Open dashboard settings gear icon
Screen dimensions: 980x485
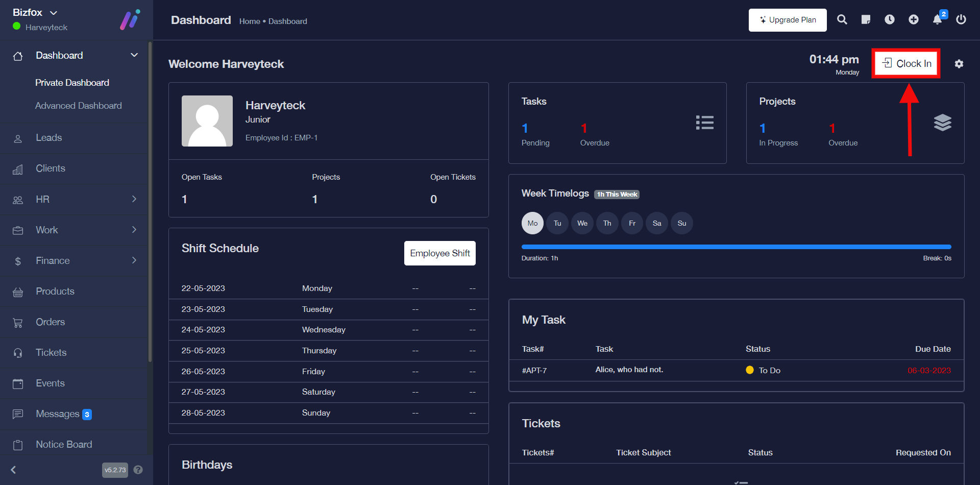pyautogui.click(x=959, y=64)
